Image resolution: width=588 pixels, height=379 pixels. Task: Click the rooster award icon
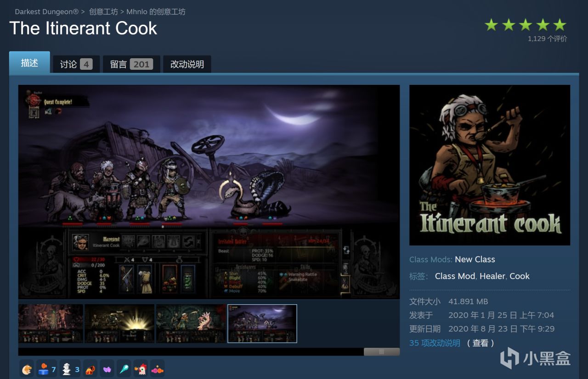(141, 369)
